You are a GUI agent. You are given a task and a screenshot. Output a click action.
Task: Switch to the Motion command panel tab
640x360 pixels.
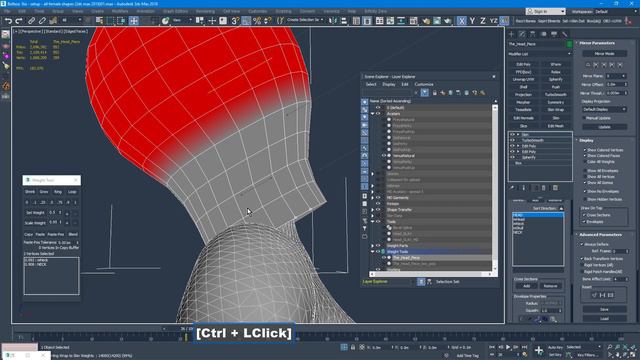coord(543,34)
